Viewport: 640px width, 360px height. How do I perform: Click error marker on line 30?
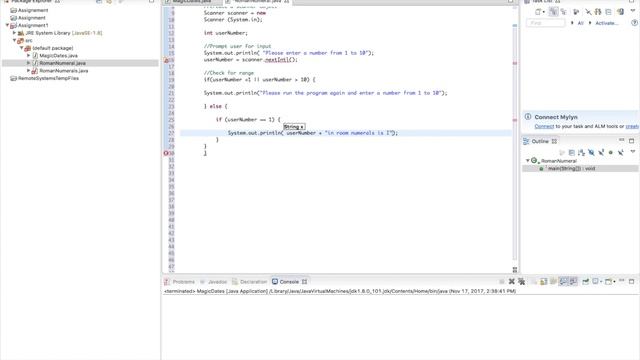(166, 153)
